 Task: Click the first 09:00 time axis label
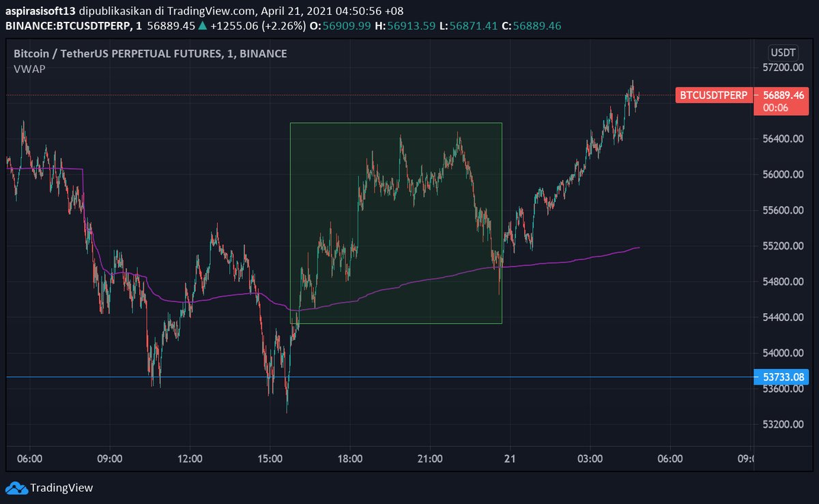109,458
